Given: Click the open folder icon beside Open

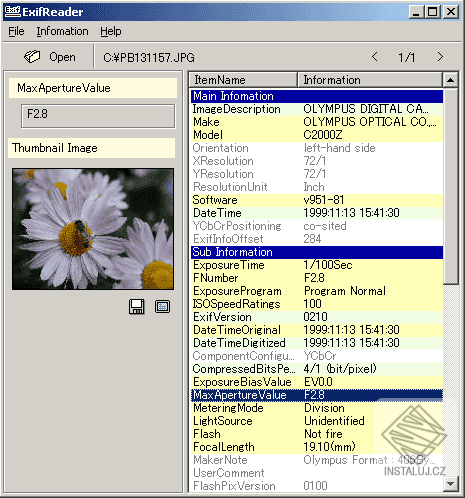Looking at the screenshot, I should coord(32,57).
